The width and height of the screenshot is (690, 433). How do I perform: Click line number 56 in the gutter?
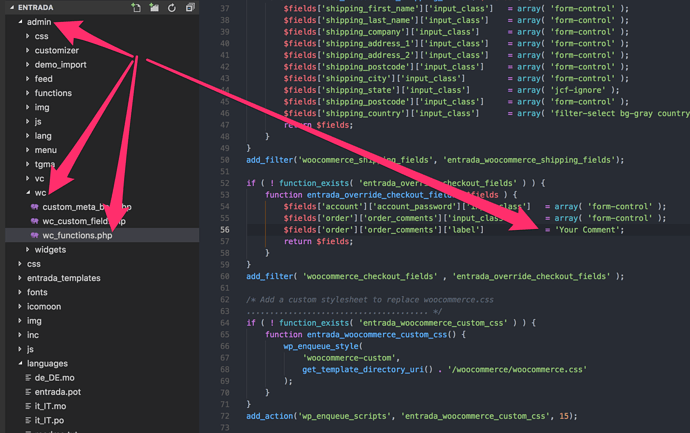(224, 230)
